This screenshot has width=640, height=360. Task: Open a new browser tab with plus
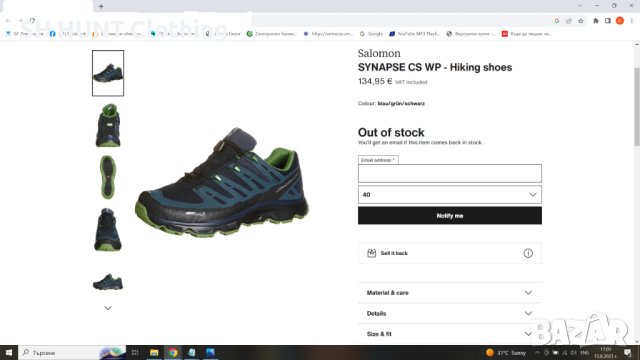pos(101,6)
